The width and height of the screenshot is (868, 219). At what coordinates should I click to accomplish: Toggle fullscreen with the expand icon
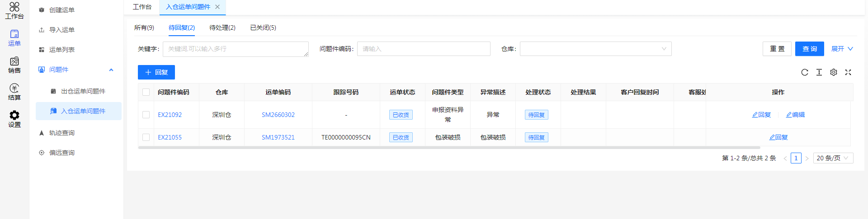tap(848, 72)
